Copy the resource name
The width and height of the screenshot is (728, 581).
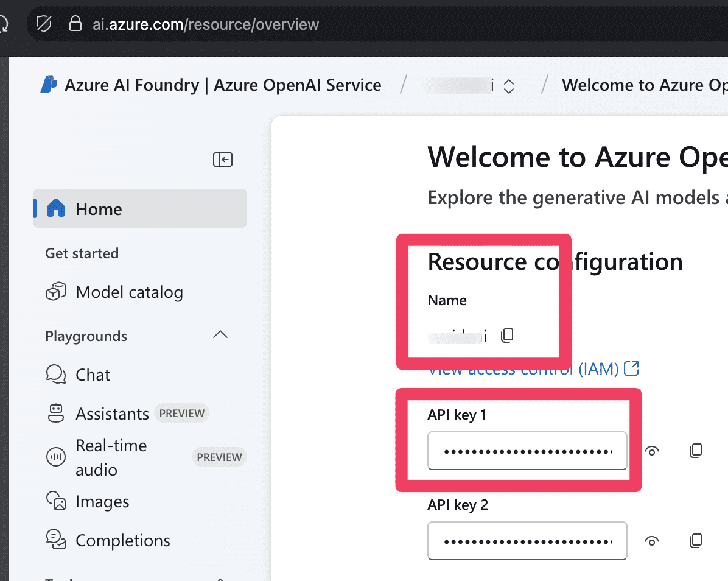507,336
